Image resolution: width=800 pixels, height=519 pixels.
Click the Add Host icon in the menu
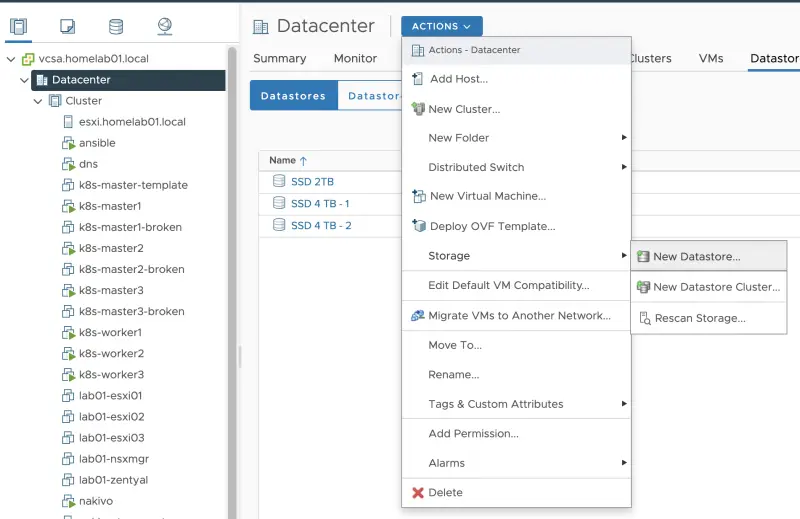coord(418,79)
